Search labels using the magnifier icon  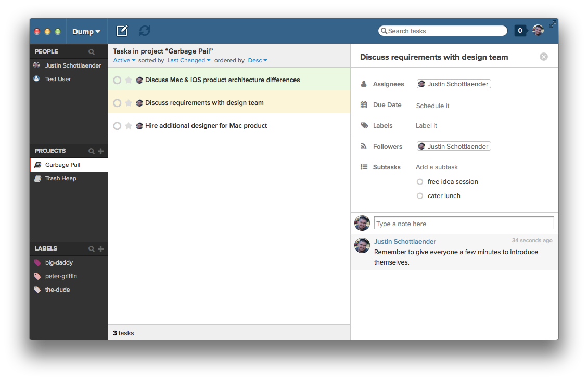91,249
